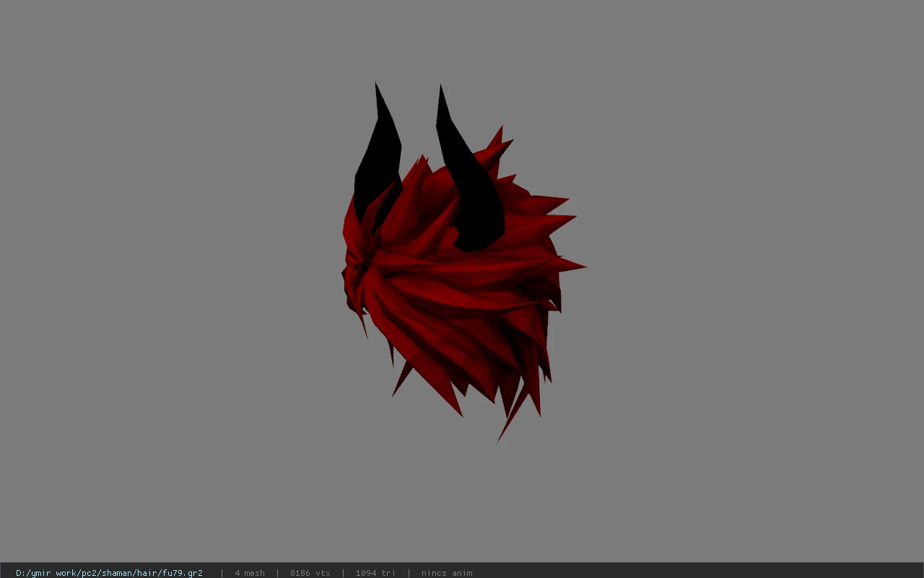Click the '8186 vtx' vertex count
Screen dimensions: 924x578
point(310,573)
